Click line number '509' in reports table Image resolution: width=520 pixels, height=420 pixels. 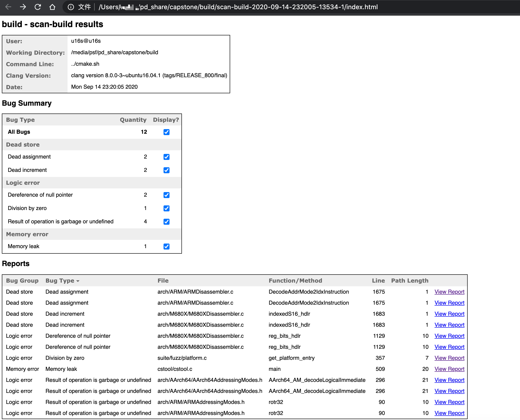coord(380,369)
